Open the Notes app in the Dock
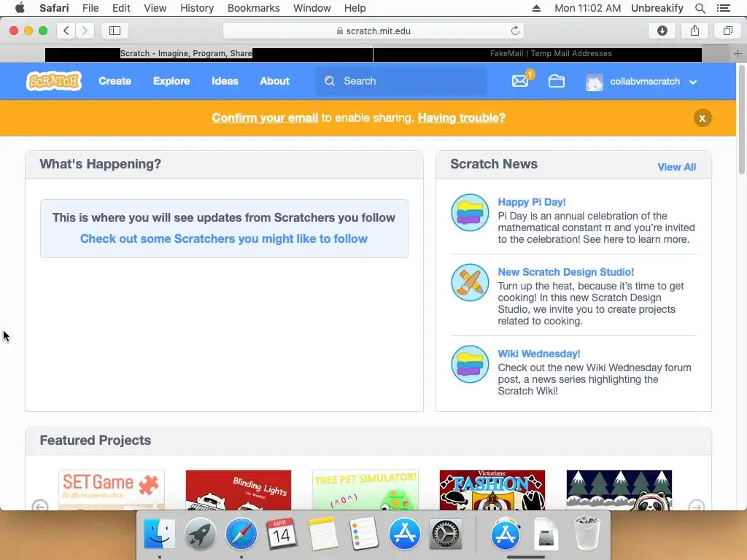 [322, 534]
